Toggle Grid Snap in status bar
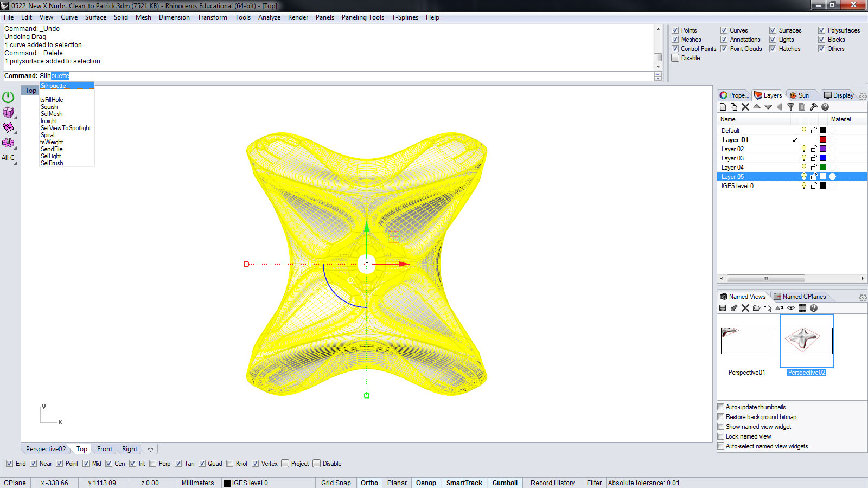868x488 pixels. pyautogui.click(x=336, y=483)
